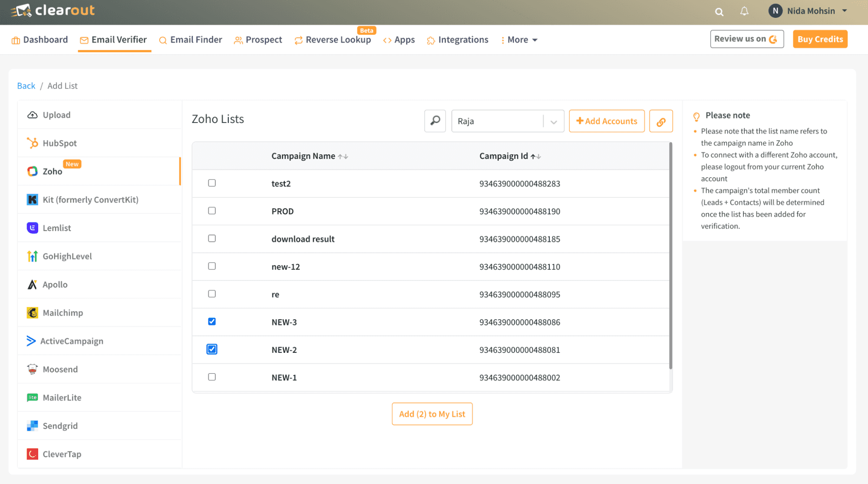Check the NEW-1 campaign checkbox
The width and height of the screenshot is (868, 484).
(212, 377)
